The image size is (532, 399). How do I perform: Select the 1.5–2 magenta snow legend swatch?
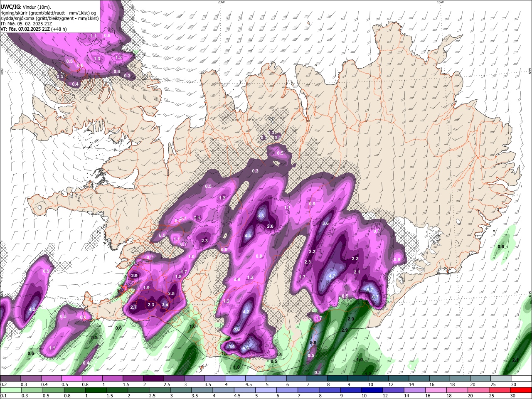133,379
